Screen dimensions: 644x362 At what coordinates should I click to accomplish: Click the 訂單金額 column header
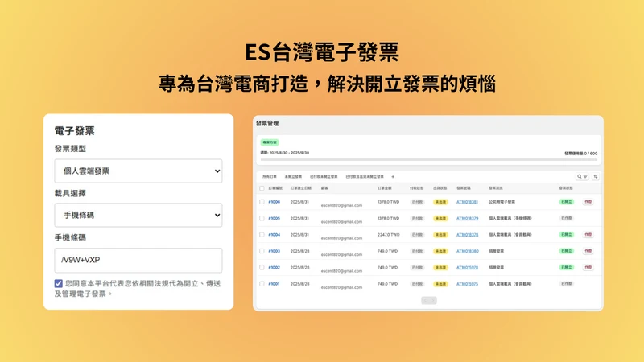385,188
